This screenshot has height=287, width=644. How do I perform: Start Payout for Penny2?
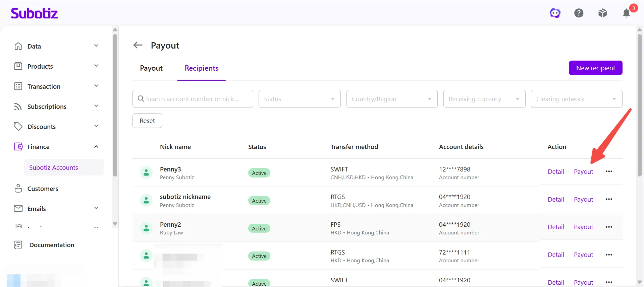pos(583,227)
